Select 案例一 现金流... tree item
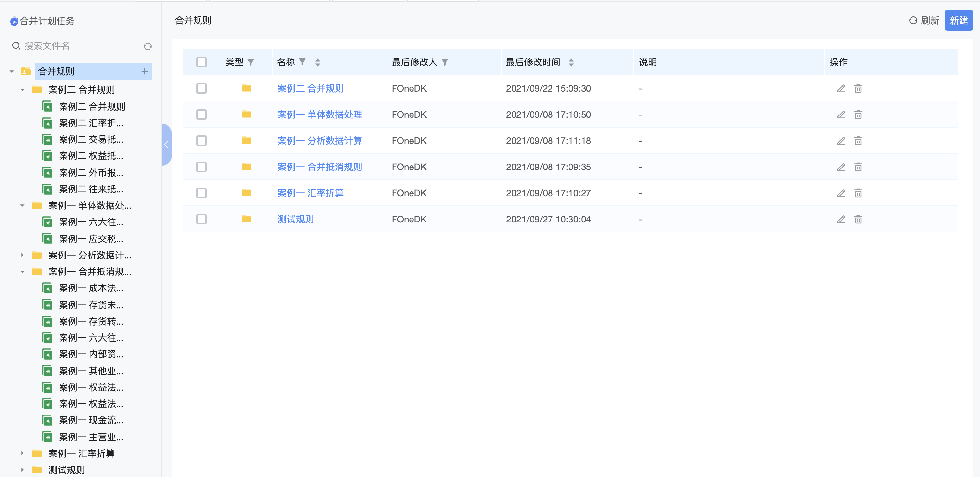The image size is (980, 477). click(x=91, y=420)
